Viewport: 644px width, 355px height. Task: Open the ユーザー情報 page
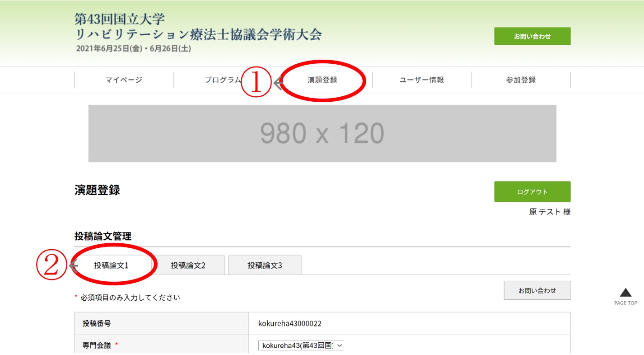coord(422,80)
